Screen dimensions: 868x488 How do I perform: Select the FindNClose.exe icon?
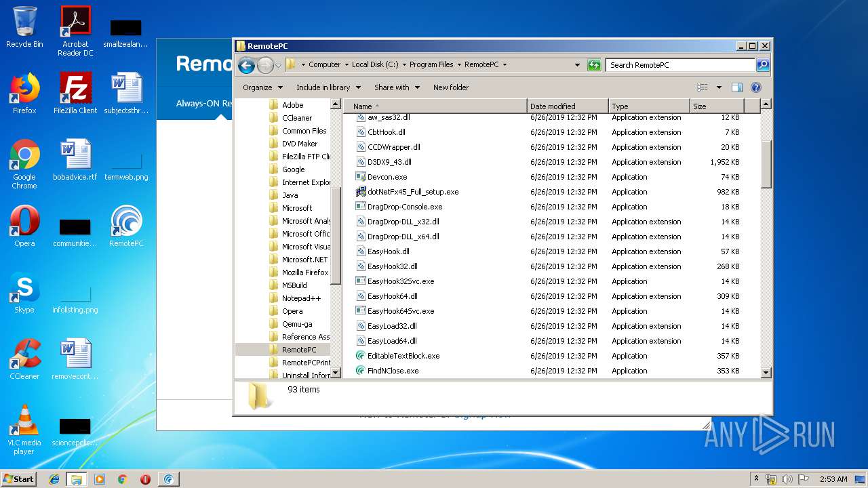tap(361, 371)
